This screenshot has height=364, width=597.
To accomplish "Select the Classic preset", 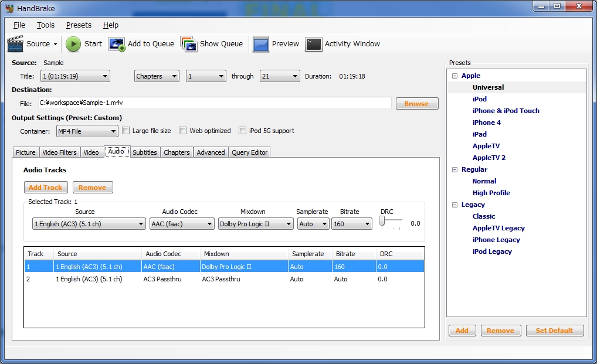I will (484, 216).
